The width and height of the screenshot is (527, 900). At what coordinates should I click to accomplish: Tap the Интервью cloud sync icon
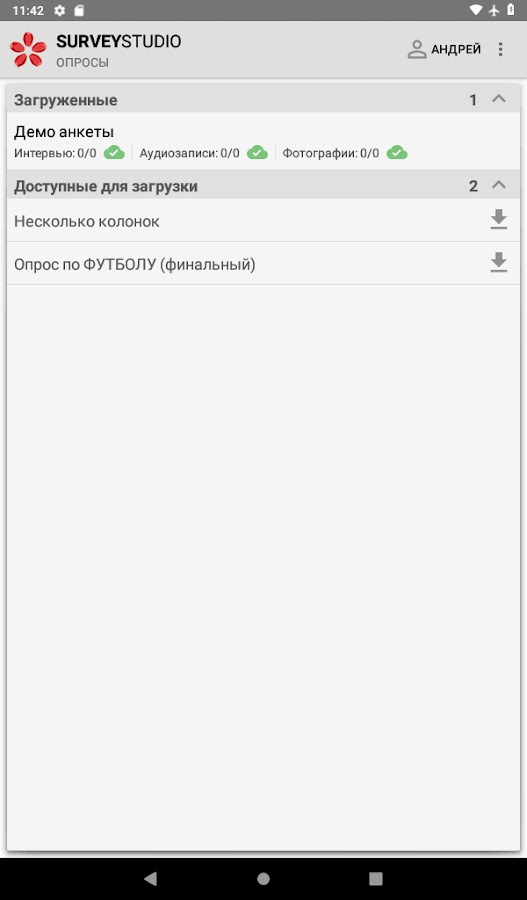(x=114, y=153)
